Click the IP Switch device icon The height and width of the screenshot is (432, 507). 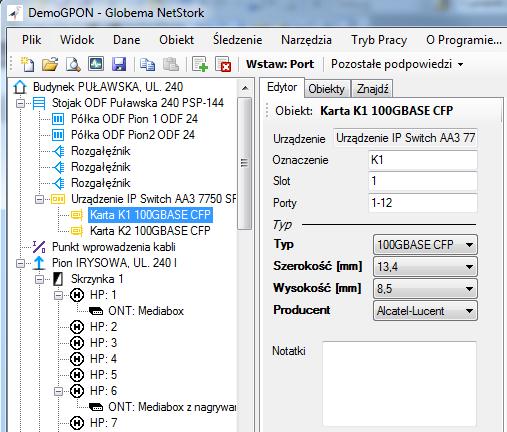(58, 199)
